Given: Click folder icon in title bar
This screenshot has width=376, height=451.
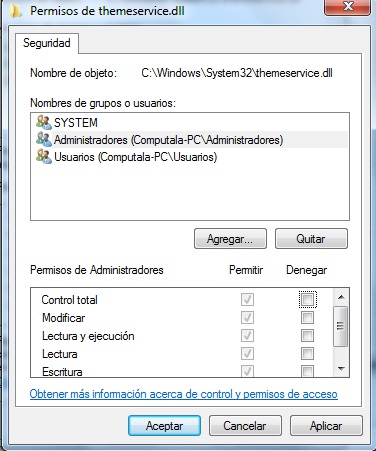Looking at the screenshot, I should 15,11.
